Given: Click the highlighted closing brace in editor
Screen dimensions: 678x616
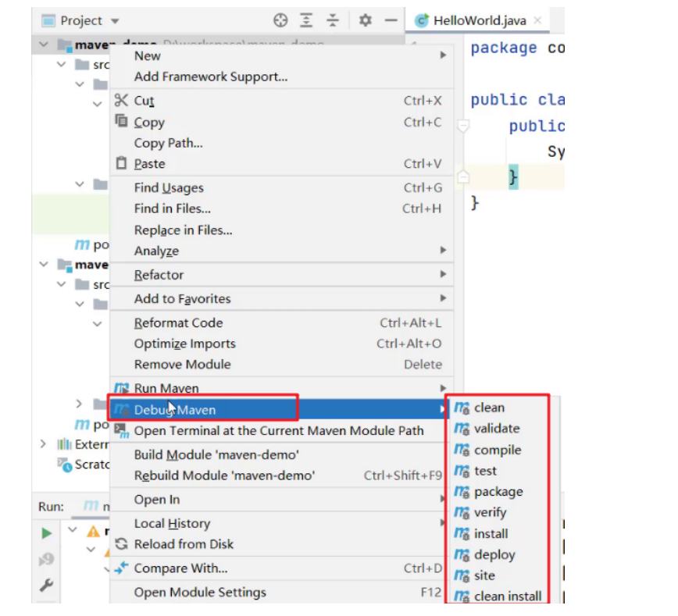Looking at the screenshot, I should pyautogui.click(x=513, y=176).
